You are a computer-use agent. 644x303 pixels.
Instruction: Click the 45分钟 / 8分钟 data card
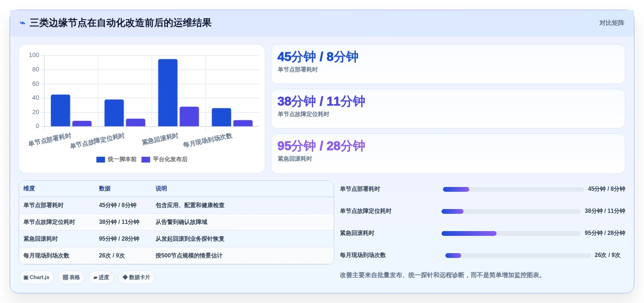point(448,64)
